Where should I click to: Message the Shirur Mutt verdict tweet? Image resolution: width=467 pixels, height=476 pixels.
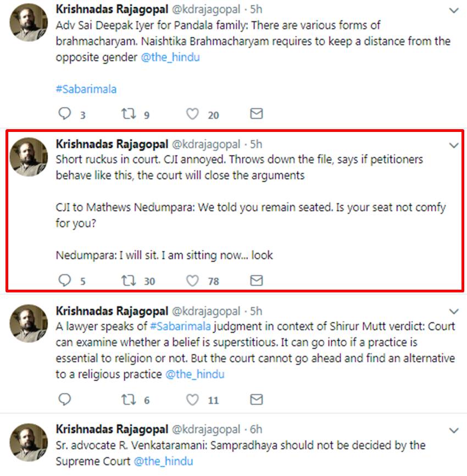(x=256, y=400)
